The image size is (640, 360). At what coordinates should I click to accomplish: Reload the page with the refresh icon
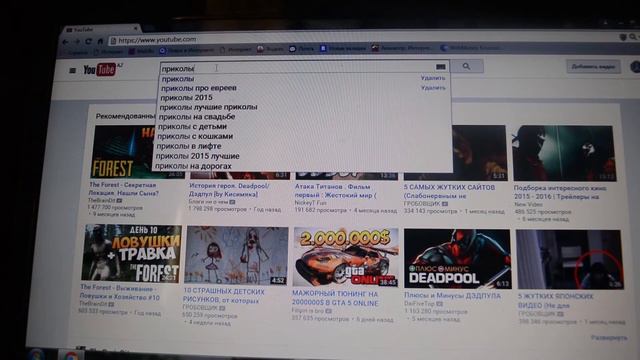88,41
